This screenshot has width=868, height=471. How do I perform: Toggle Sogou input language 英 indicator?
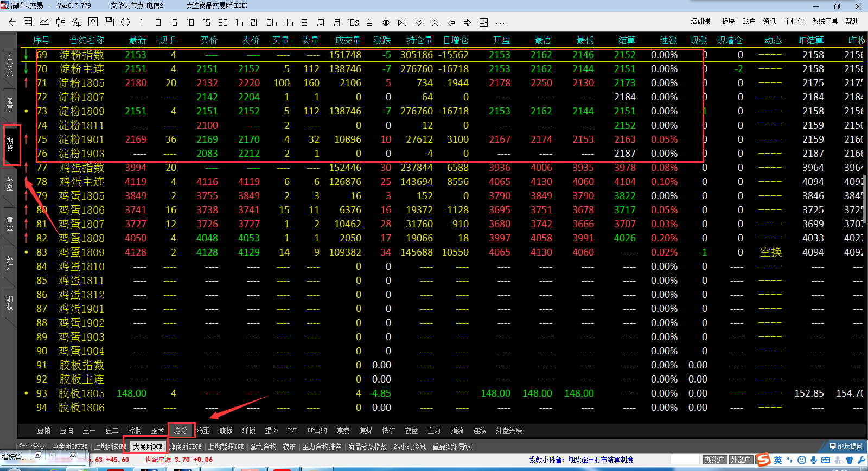[x=778, y=460]
